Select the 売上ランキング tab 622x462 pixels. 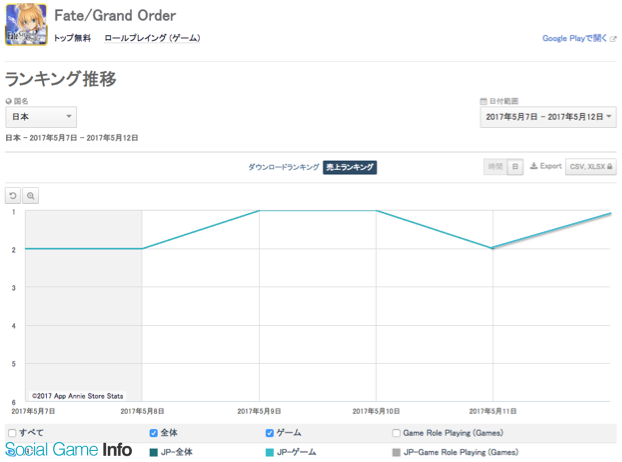[349, 167]
